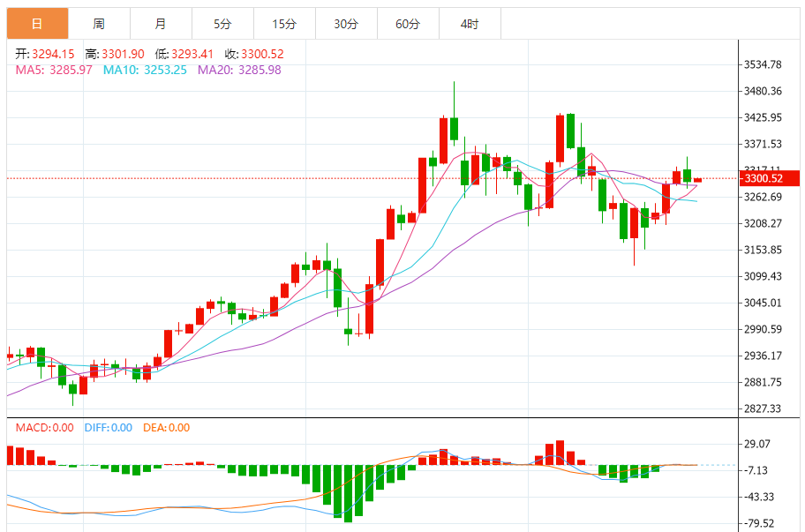This screenshot has height=532, width=805.
Task: Click the closing price 3300.52 in header
Action: tap(262, 54)
